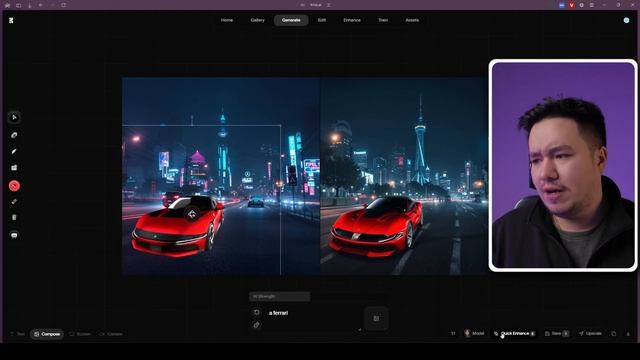Screen dimensions: 640x360
Task: Go to the Train tab
Action: coord(383,20)
